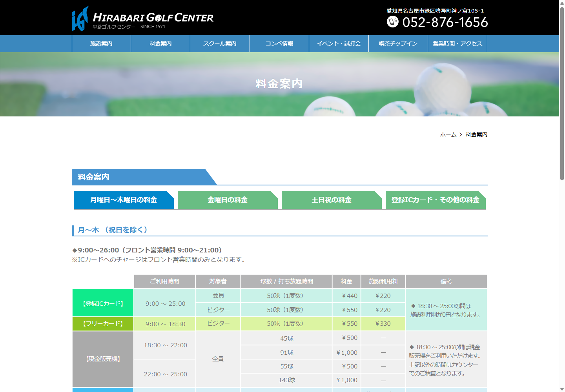Click the phone icon beside 052-876-1656
Image resolution: width=565 pixels, height=392 pixels.
(x=392, y=22)
